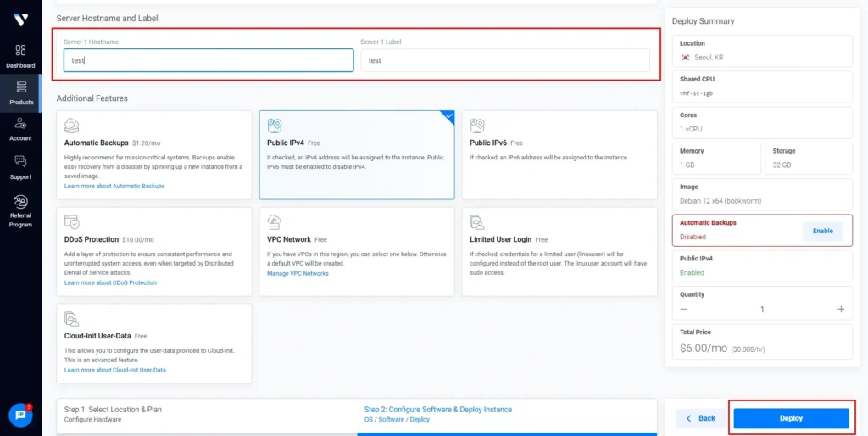Click the Limited User Login icon
Viewport: 868px width, 436px height.
point(477,222)
